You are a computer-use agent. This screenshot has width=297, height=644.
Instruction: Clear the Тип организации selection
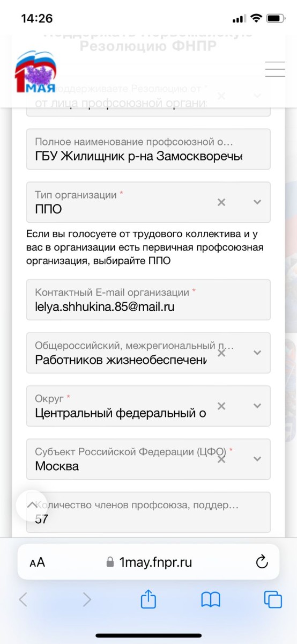(221, 202)
